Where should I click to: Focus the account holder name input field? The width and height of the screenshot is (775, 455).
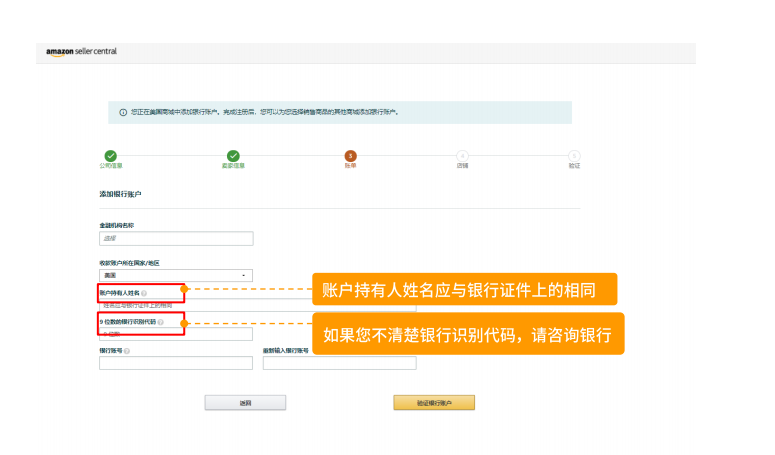click(x=258, y=305)
